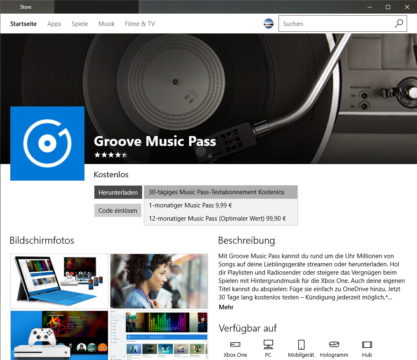Click the star rating below the title

(x=111, y=155)
